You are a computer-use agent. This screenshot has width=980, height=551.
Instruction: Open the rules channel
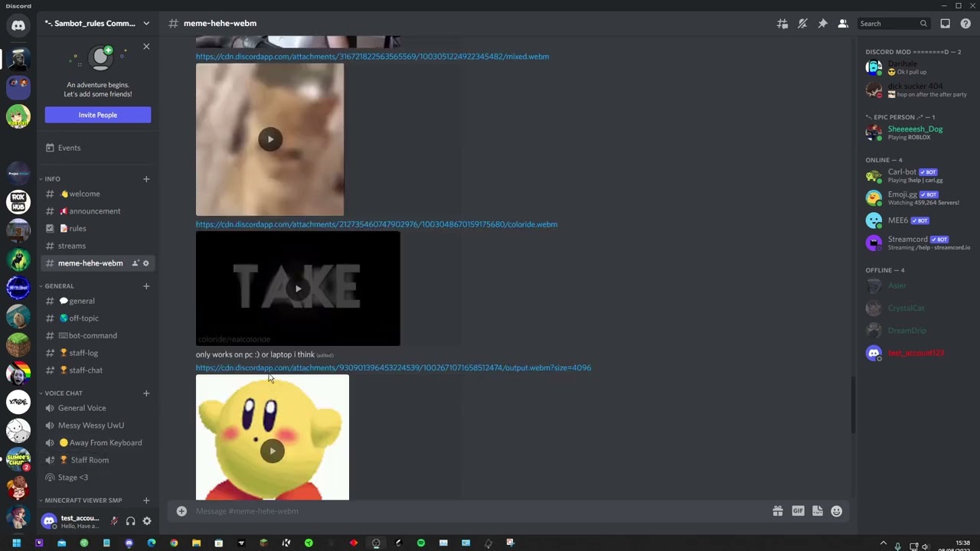click(x=98, y=228)
